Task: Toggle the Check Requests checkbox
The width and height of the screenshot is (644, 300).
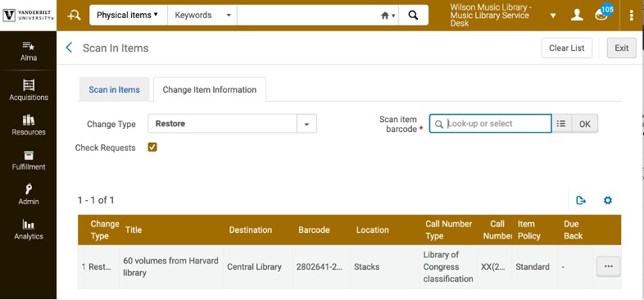Action: click(x=152, y=147)
